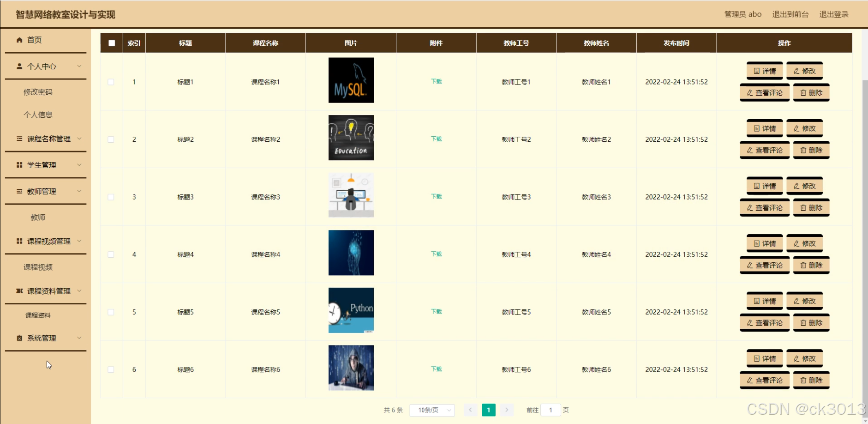This screenshot has width=868, height=424.
Task: Open the 10条/页 page size dropdown
Action: point(432,410)
